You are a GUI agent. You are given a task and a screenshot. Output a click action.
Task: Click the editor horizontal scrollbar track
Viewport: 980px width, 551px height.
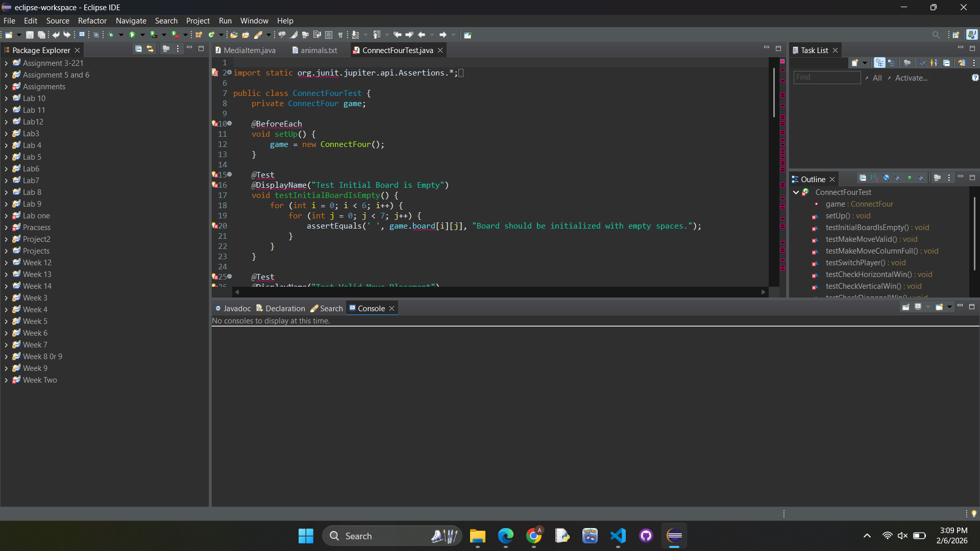(x=500, y=292)
